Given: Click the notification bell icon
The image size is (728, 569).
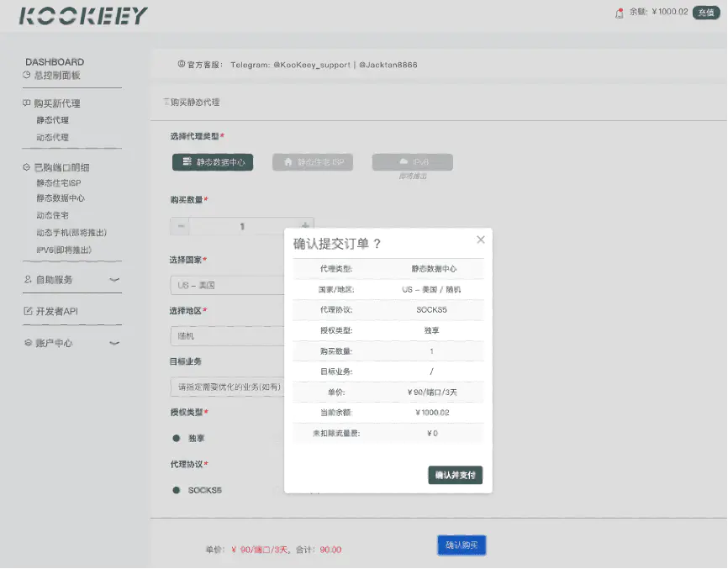Looking at the screenshot, I should (620, 13).
